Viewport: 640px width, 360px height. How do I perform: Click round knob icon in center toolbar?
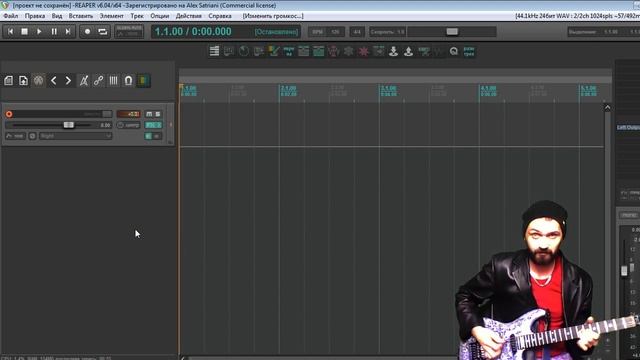tap(244, 51)
